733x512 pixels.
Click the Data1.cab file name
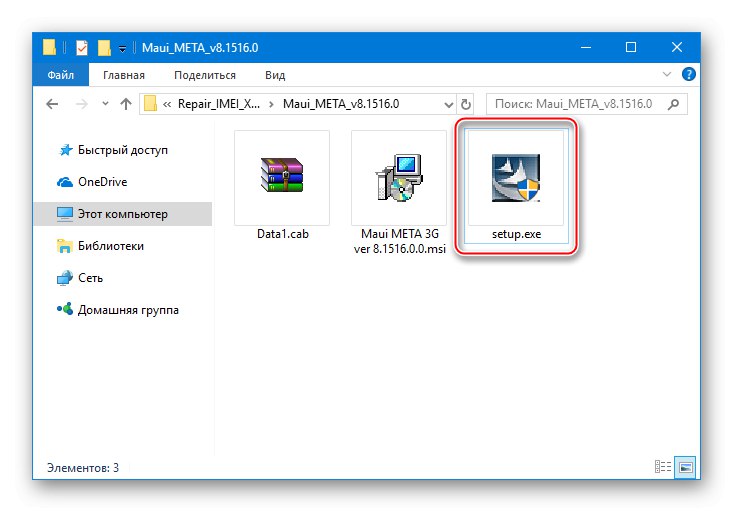pos(282,234)
